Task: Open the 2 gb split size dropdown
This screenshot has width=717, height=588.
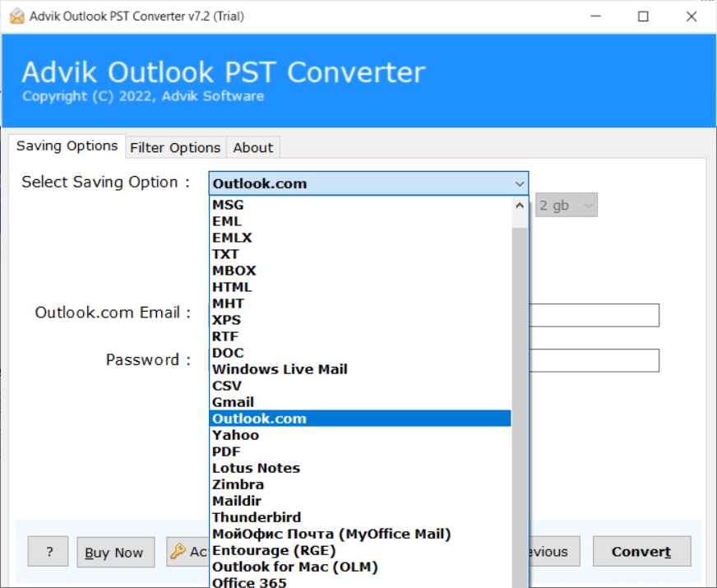Action: pyautogui.click(x=566, y=206)
